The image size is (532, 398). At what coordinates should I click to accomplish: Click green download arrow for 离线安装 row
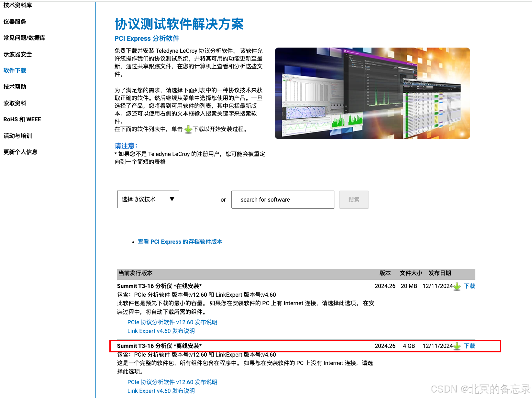point(457,346)
